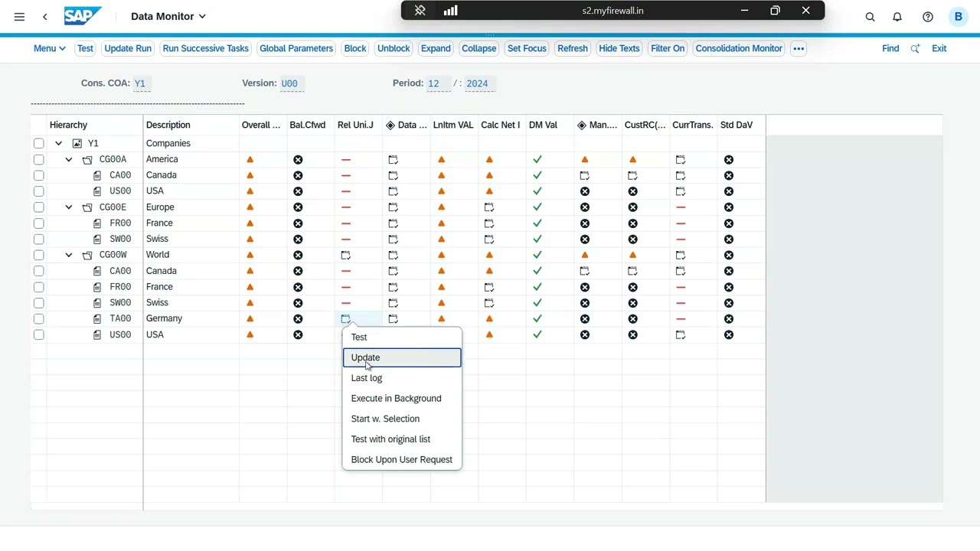Screen dimensions: 980x551
Task: Tick the CG00W World row checkbox
Action: tap(39, 255)
